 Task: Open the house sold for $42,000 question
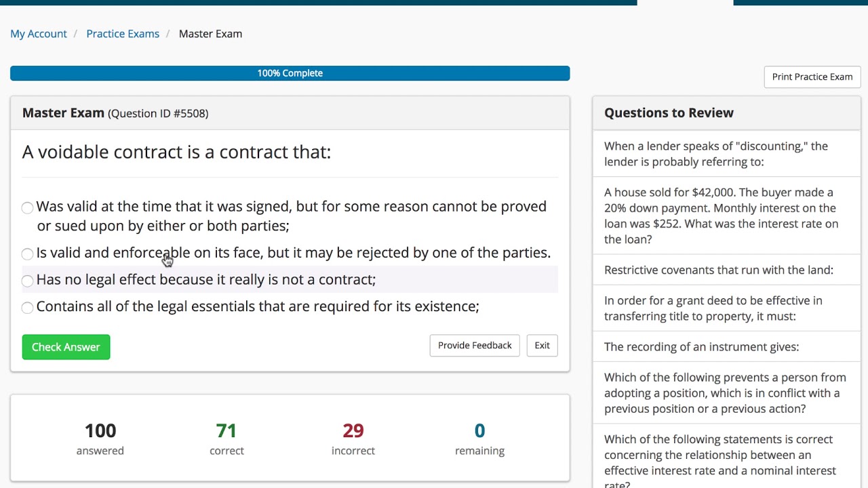tap(721, 216)
